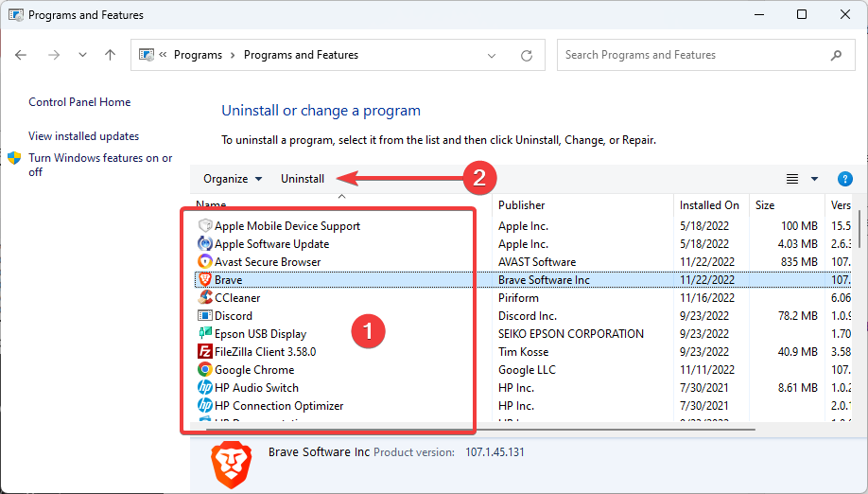The width and height of the screenshot is (868, 494).
Task: Click the HP Connection Optimizer icon
Action: 205,405
